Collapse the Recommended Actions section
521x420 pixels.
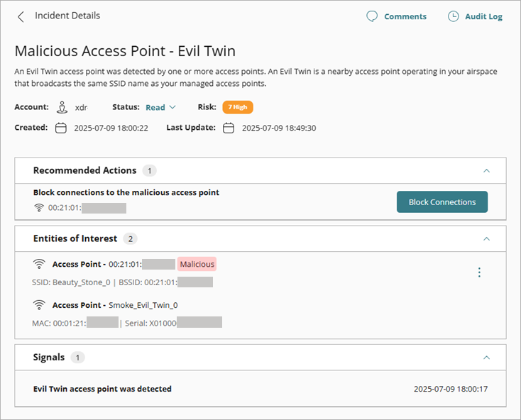coord(486,171)
